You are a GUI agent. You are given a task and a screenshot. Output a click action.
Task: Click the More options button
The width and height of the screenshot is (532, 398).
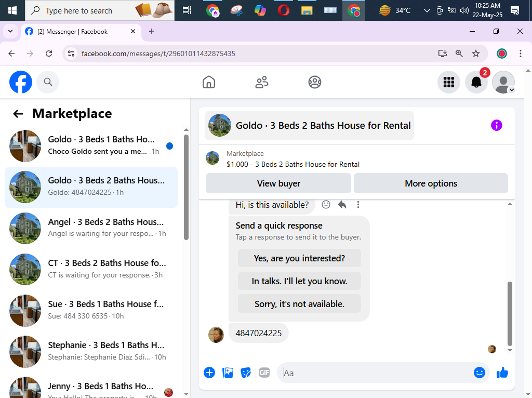pos(431,183)
